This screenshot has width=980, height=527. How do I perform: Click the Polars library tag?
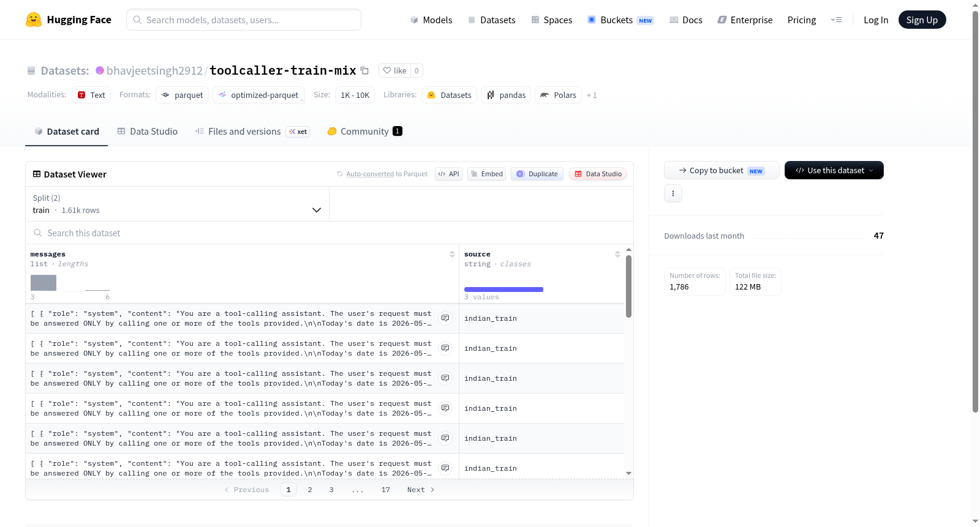click(558, 95)
